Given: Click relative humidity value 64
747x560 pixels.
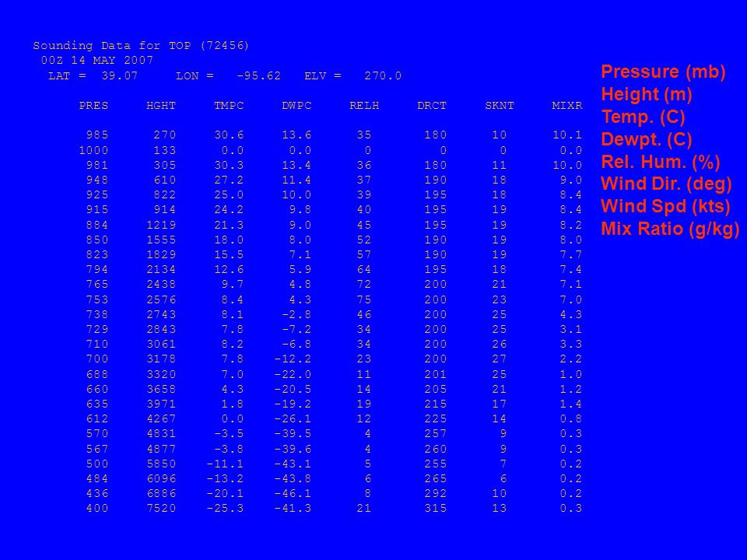Looking at the screenshot, I should [364, 270].
